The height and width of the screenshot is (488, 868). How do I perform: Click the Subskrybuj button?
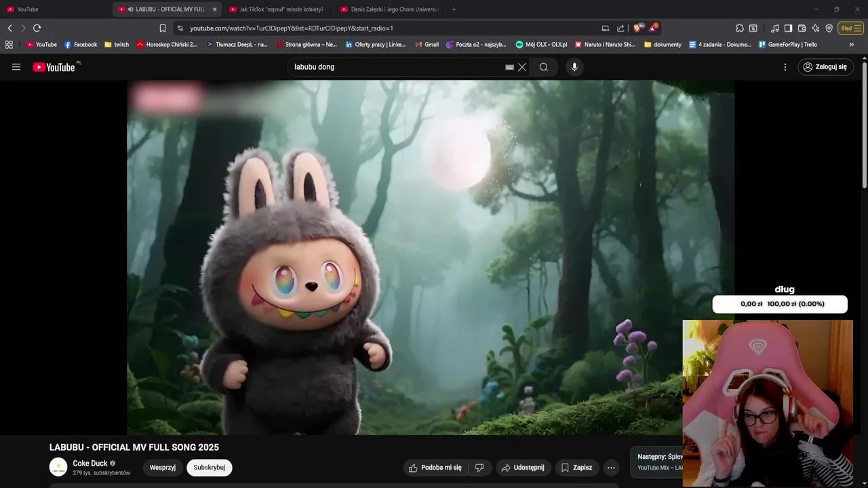pyautogui.click(x=210, y=468)
